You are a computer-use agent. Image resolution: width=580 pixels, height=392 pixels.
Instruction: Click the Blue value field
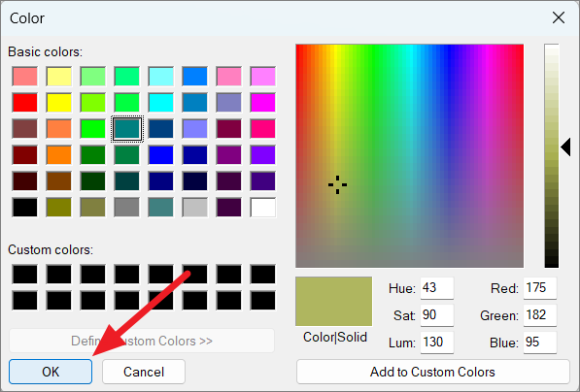539,343
